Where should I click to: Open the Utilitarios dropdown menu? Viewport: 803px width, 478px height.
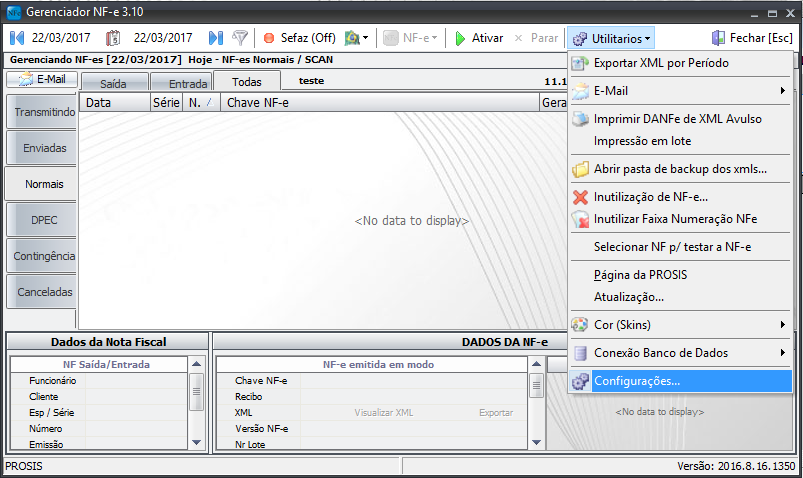(611, 38)
